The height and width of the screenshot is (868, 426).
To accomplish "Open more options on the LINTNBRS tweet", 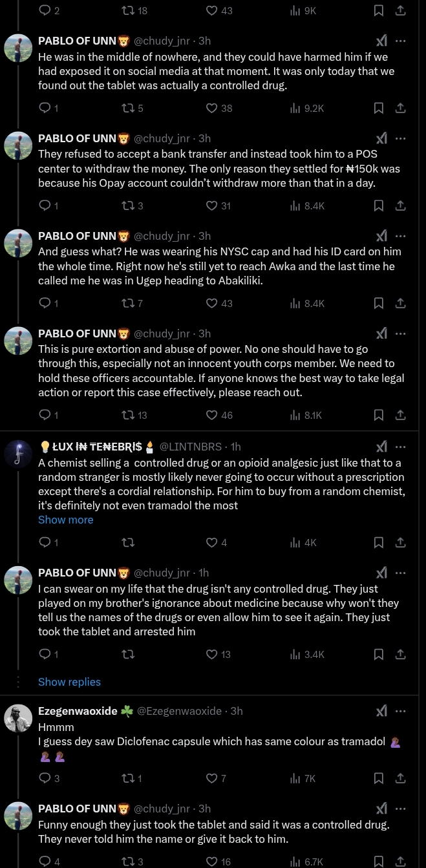I will pyautogui.click(x=401, y=446).
